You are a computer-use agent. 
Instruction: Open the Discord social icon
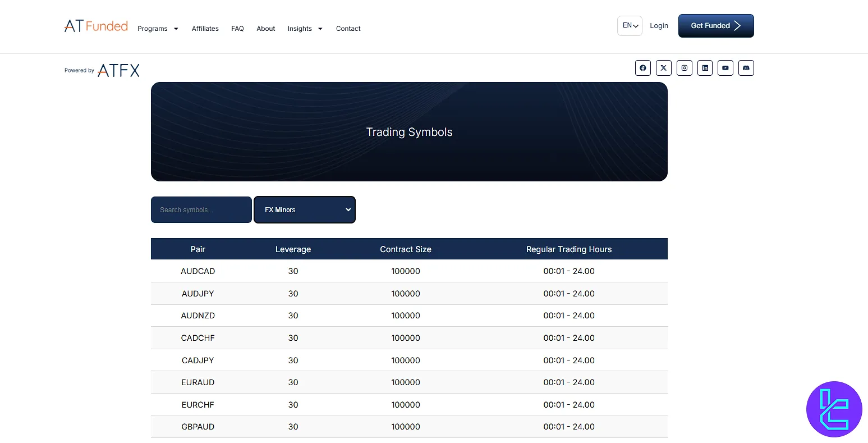click(746, 68)
